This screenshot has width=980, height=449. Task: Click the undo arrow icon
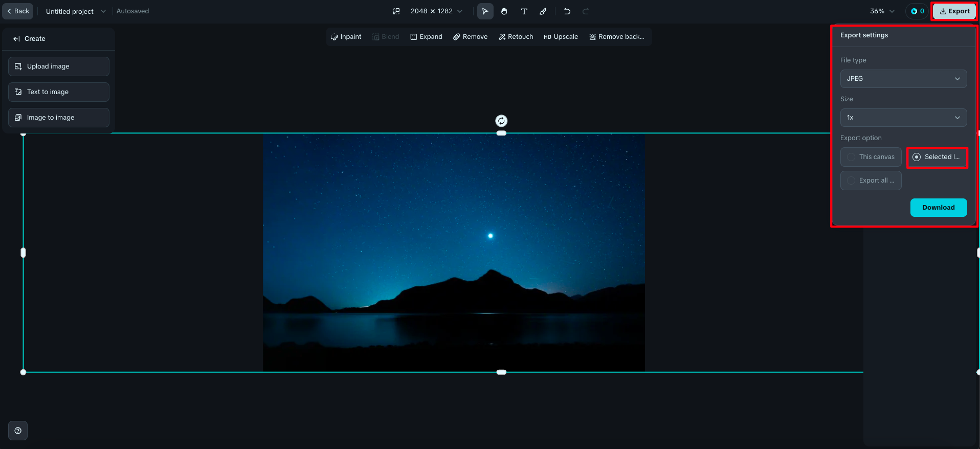[567, 11]
